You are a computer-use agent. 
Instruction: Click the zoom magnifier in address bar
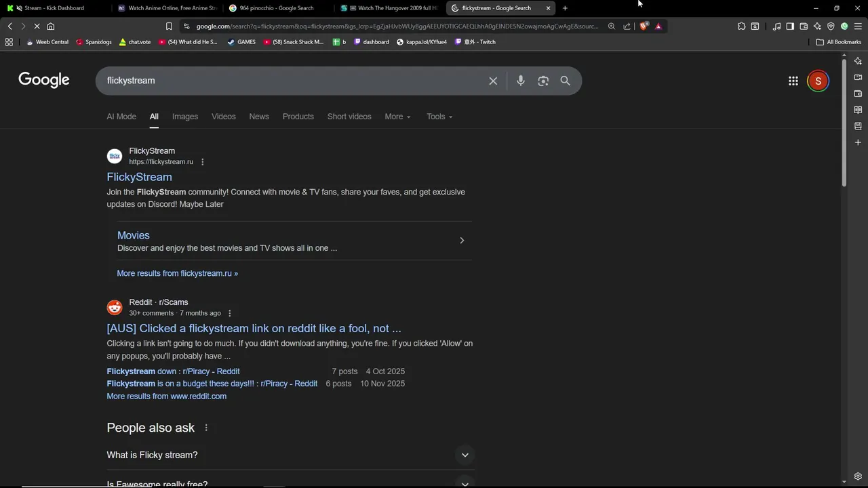coord(612,26)
